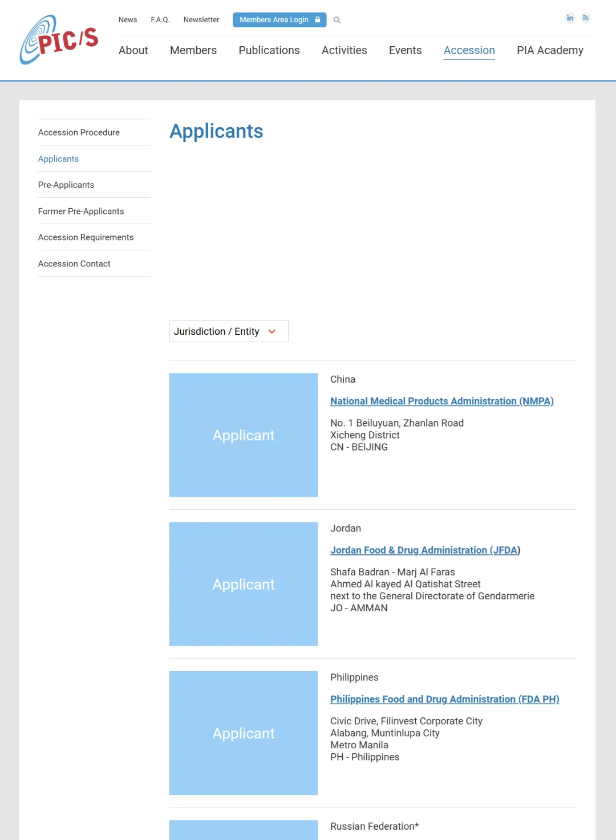Expand the Jurisdiction / Entity dropdown
This screenshot has height=840, width=616.
(229, 331)
